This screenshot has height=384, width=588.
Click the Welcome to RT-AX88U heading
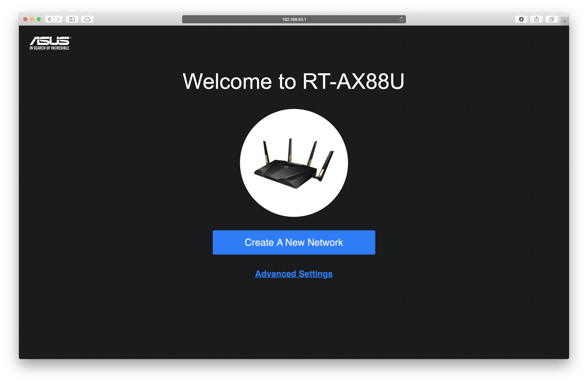293,81
